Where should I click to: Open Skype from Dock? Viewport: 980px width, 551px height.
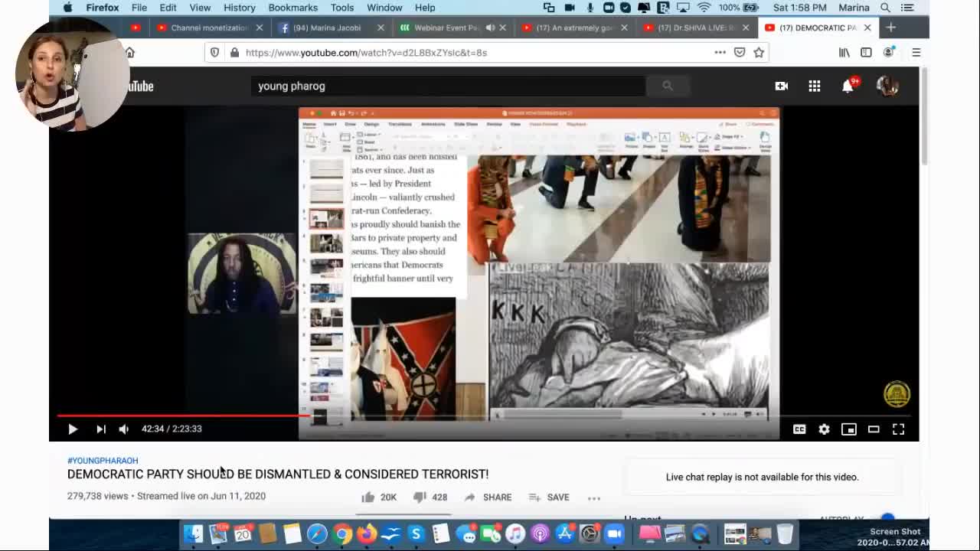coord(416,533)
